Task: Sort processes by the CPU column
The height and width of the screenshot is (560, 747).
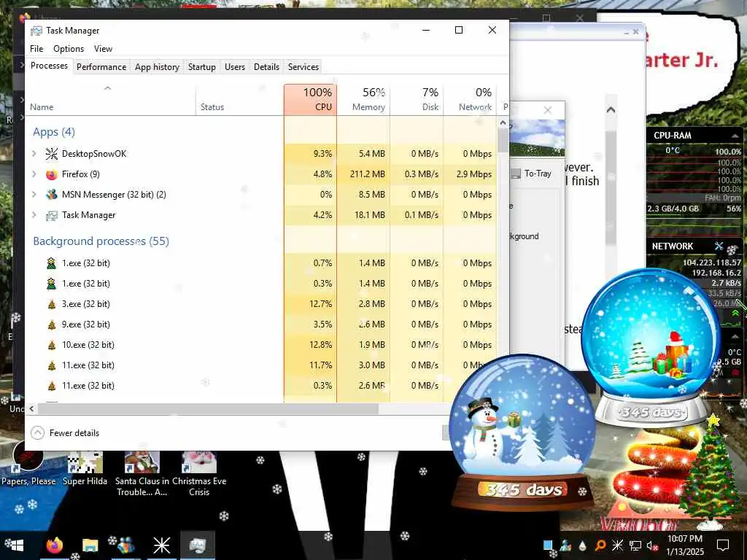Action: click(x=310, y=99)
